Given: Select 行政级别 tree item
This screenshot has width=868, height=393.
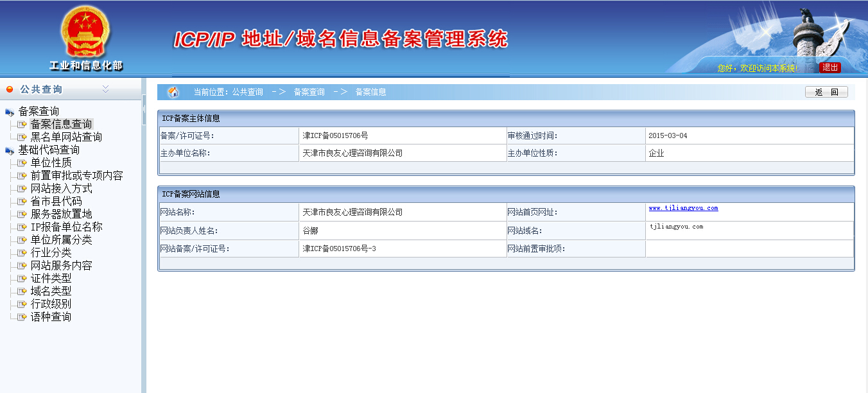Looking at the screenshot, I should coord(51,304).
